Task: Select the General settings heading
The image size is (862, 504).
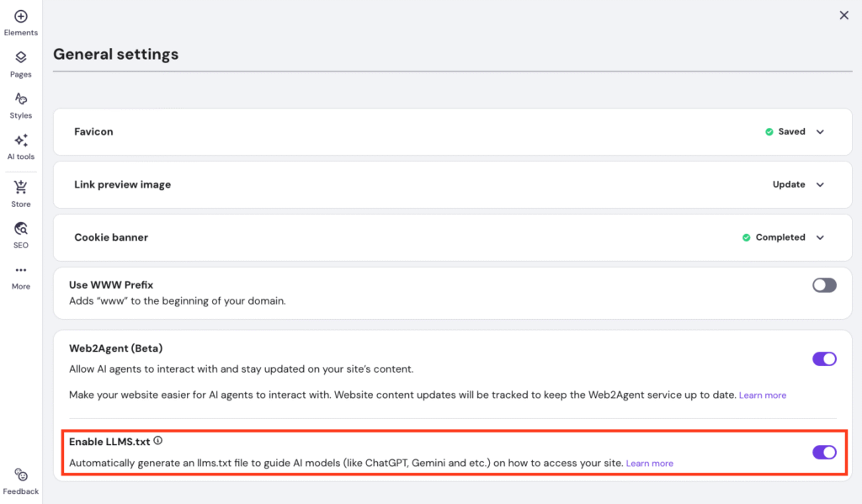Action: tap(115, 54)
